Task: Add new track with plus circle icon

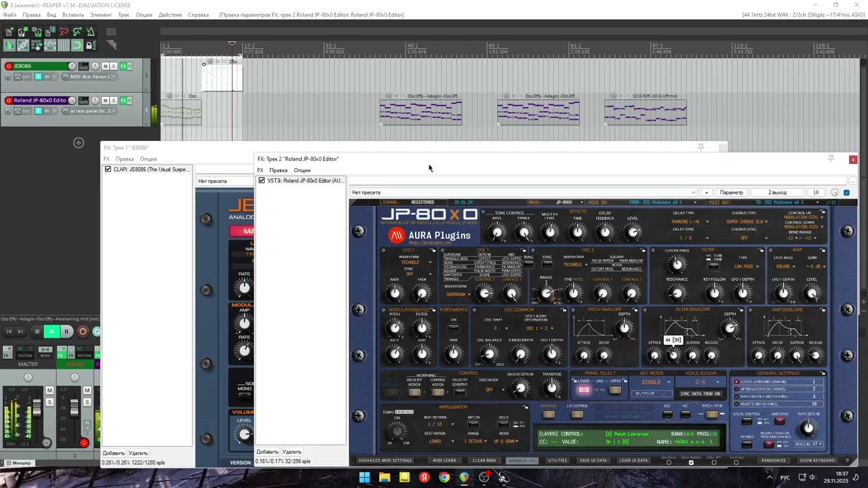Action: click(79, 142)
